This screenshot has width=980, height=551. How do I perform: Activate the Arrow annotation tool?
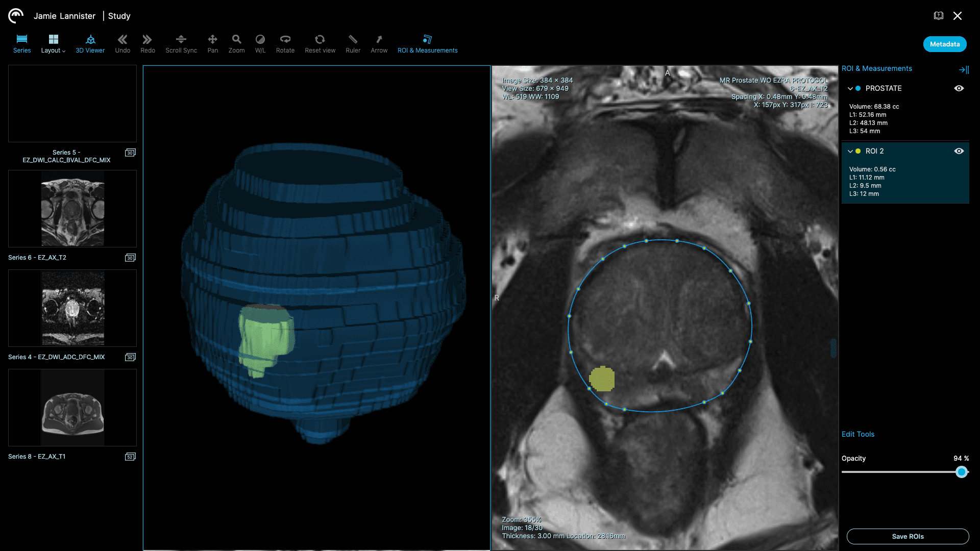(x=379, y=43)
